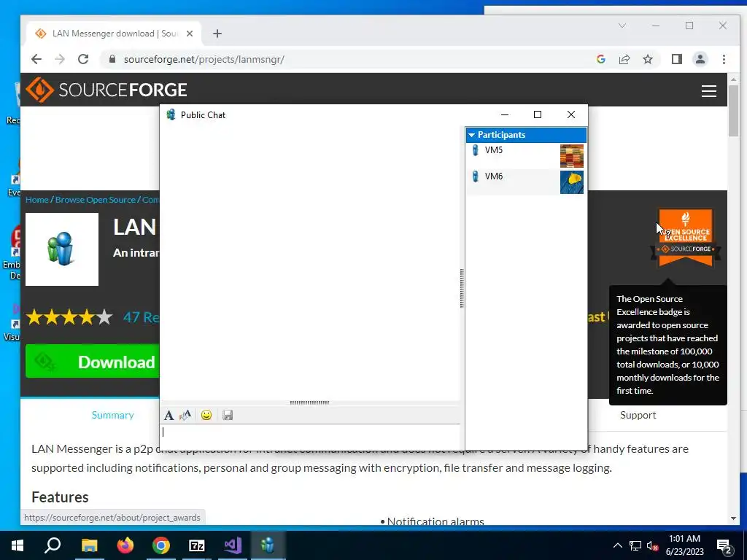Viewport: 747px width, 560px height.
Task: Open Windows taskbar search
Action: 53,545
